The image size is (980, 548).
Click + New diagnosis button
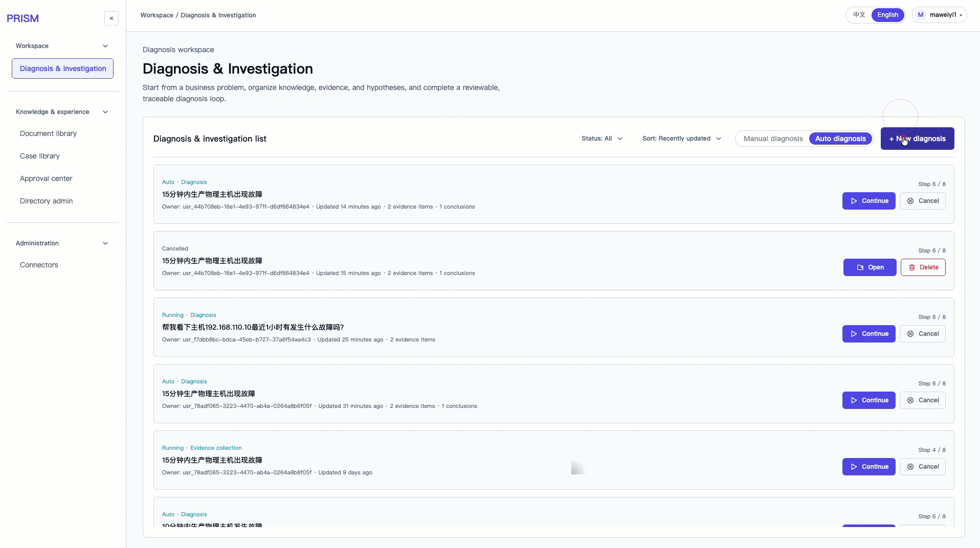(917, 139)
